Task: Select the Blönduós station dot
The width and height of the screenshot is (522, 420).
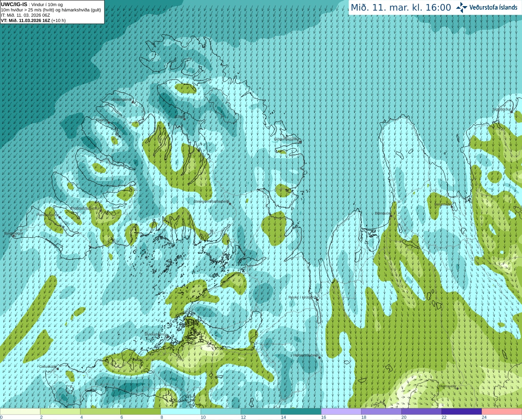Action: point(391,216)
